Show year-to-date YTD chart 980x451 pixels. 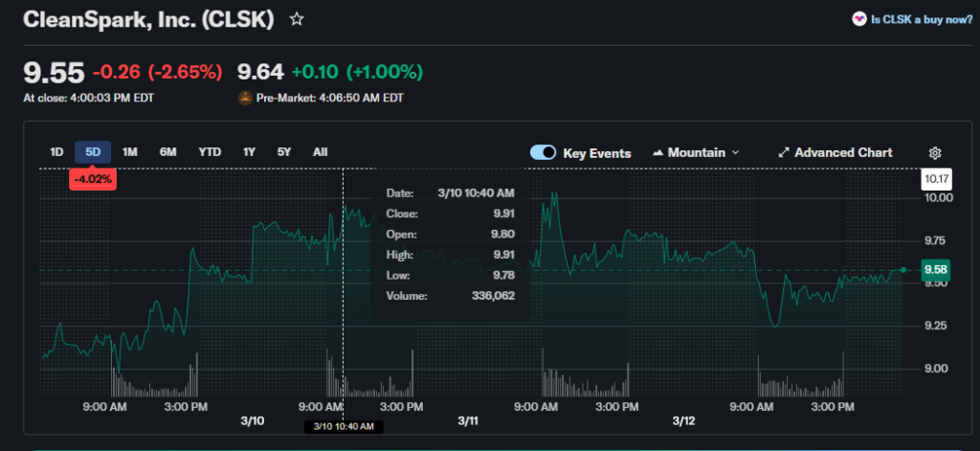[x=210, y=151]
